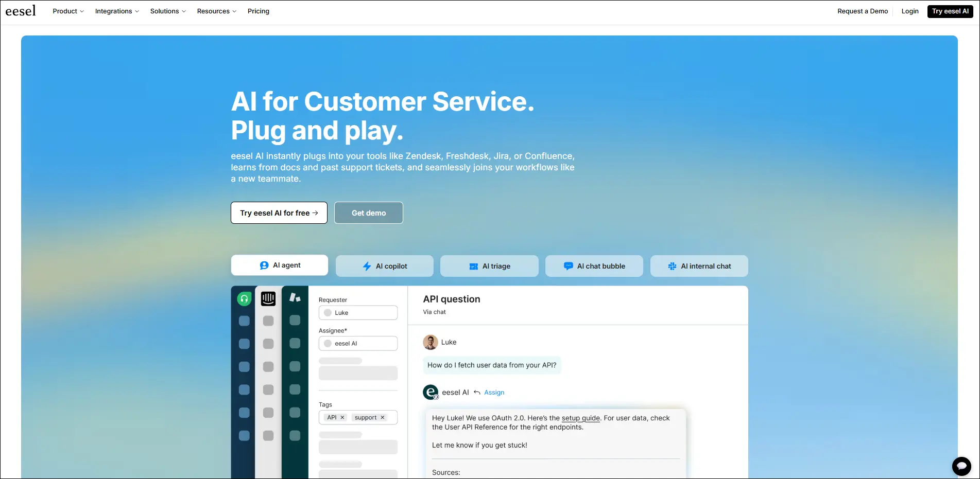The height and width of the screenshot is (479, 980).
Task: Click the AI copilot lightning icon
Action: point(367,266)
